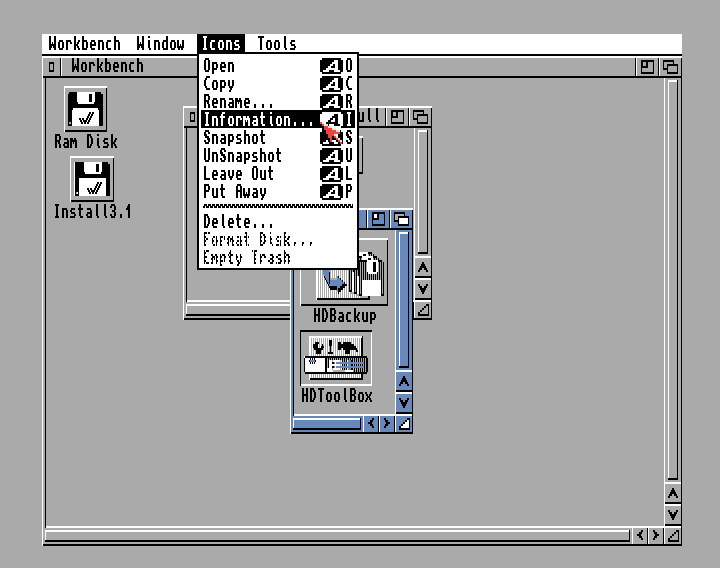Click the Workbench window's scroll-down arrow
The height and width of the screenshot is (568, 720).
click(673, 514)
